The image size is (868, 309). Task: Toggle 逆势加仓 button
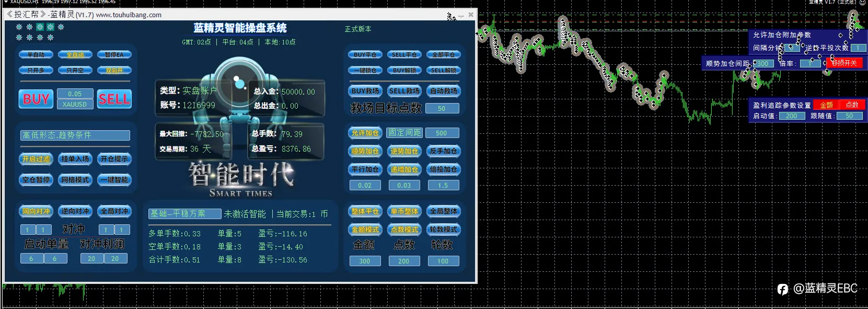pyautogui.click(x=404, y=151)
